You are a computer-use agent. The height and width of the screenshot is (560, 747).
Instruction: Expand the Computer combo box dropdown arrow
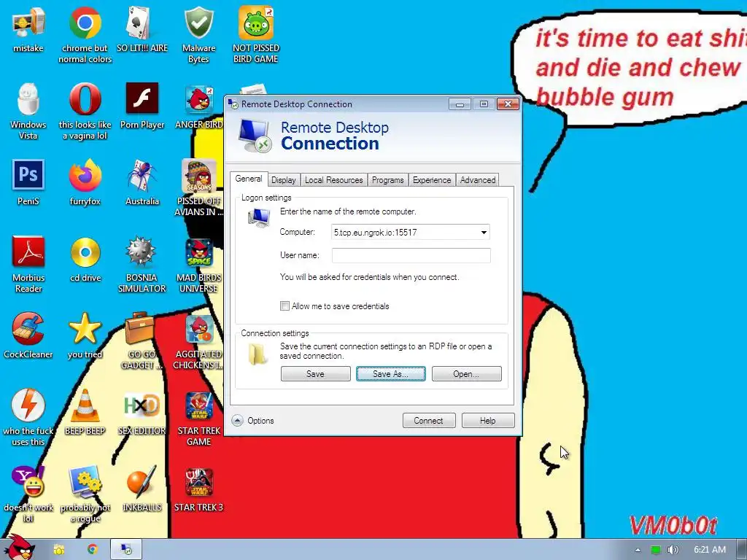(484, 233)
